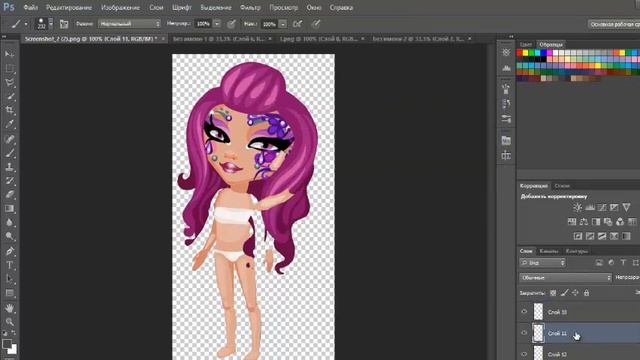The width and height of the screenshot is (640, 360).
Task: Open the Редактирование menu
Action: coord(69,7)
